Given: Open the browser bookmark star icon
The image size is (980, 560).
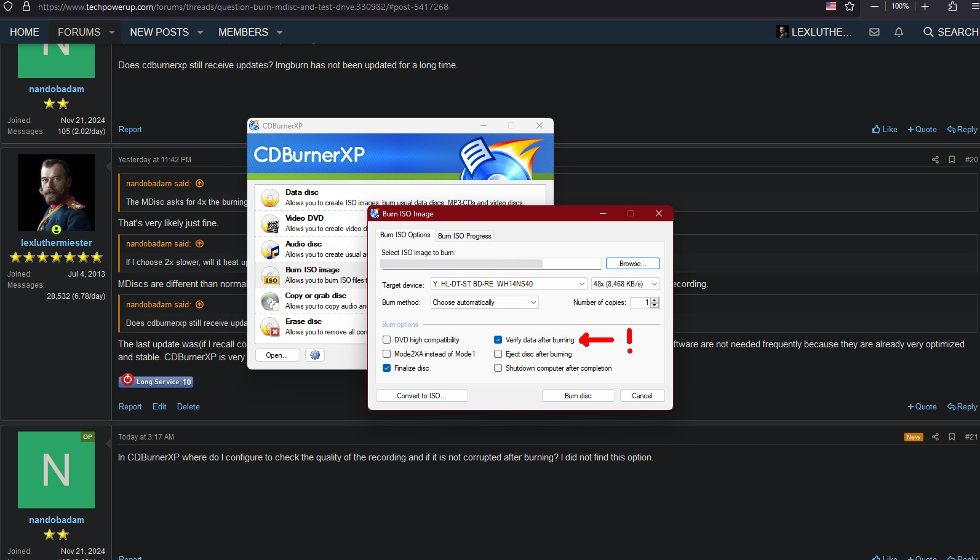Looking at the screenshot, I should pos(850,6).
